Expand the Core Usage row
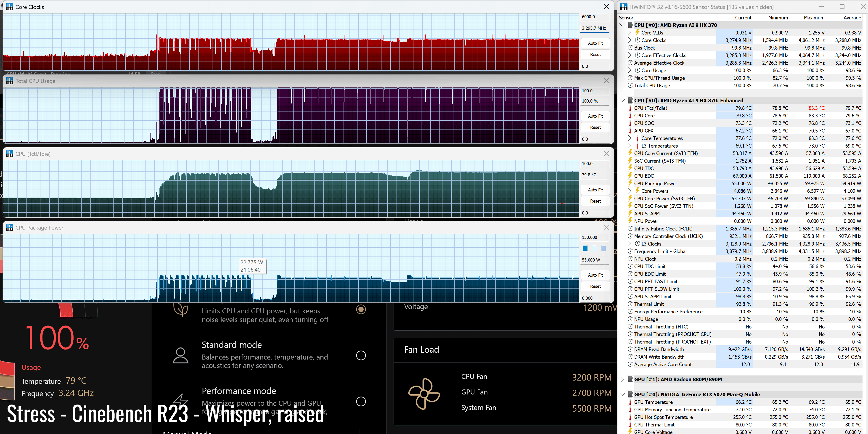This screenshot has width=868, height=434. (630, 70)
